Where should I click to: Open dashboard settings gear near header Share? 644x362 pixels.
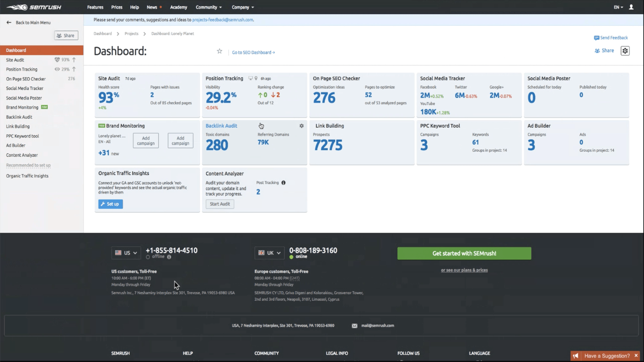coord(625,51)
